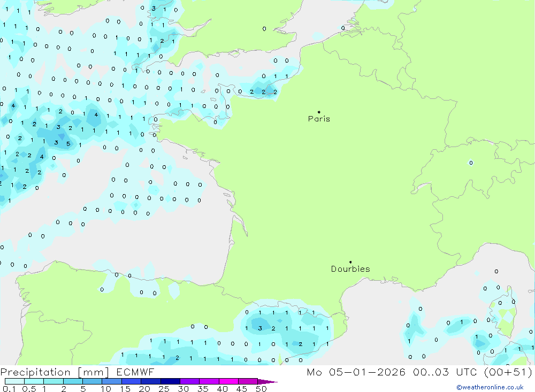Click the 50 mm arrow end of legend

(x=267, y=381)
